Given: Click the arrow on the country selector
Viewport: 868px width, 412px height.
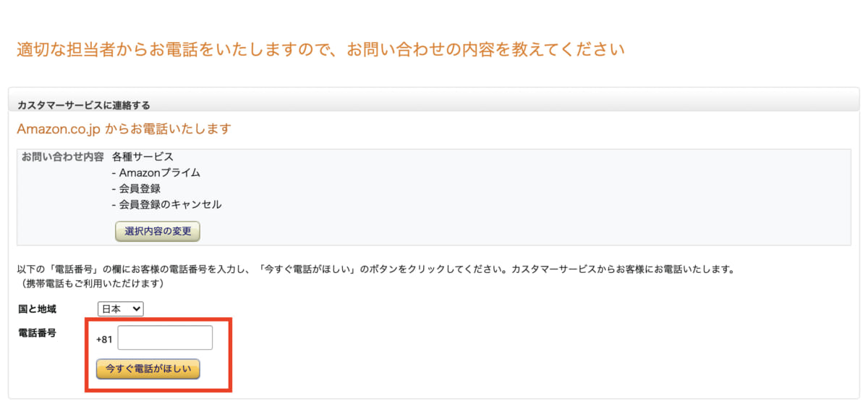Looking at the screenshot, I should (137, 309).
